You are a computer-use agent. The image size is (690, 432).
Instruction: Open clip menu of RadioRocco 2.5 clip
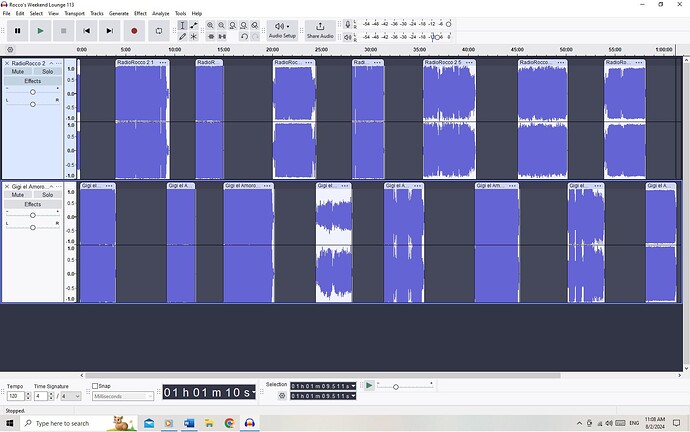[469, 62]
